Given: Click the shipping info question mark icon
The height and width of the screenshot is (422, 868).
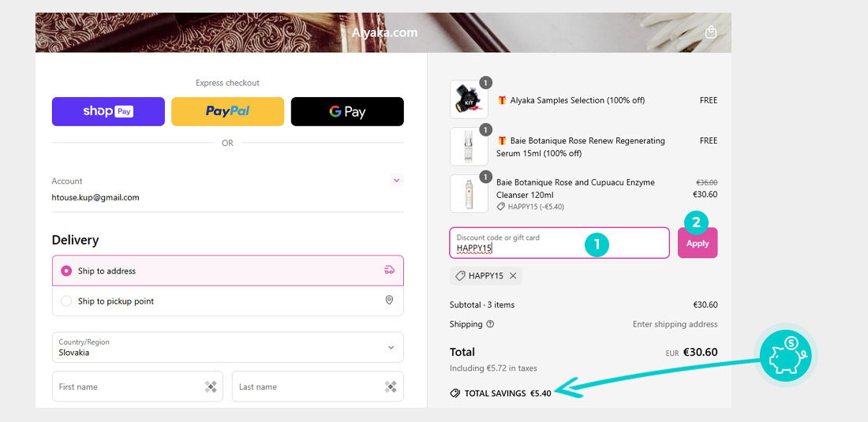Looking at the screenshot, I should pos(490,324).
